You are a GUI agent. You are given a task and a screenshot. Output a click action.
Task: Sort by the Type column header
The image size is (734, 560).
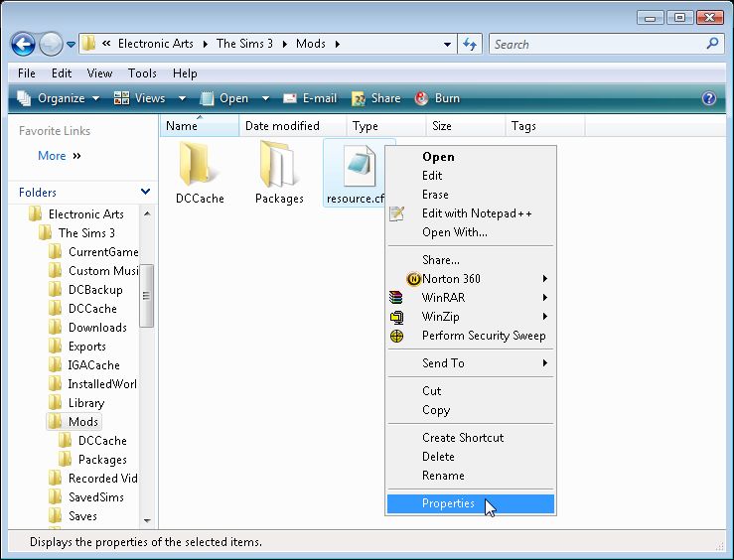coord(386,126)
